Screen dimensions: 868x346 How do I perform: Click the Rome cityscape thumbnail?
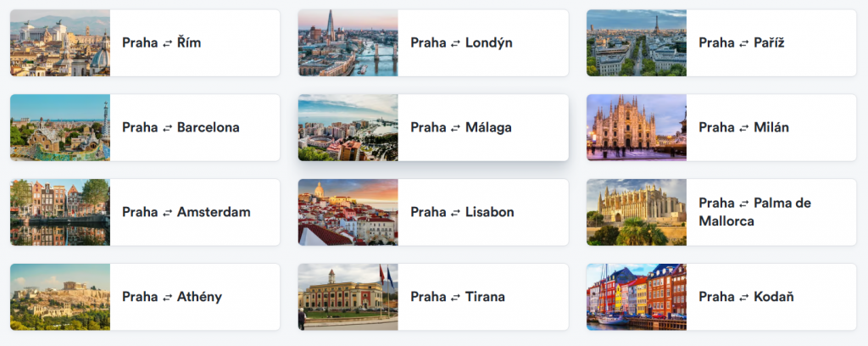pos(60,42)
